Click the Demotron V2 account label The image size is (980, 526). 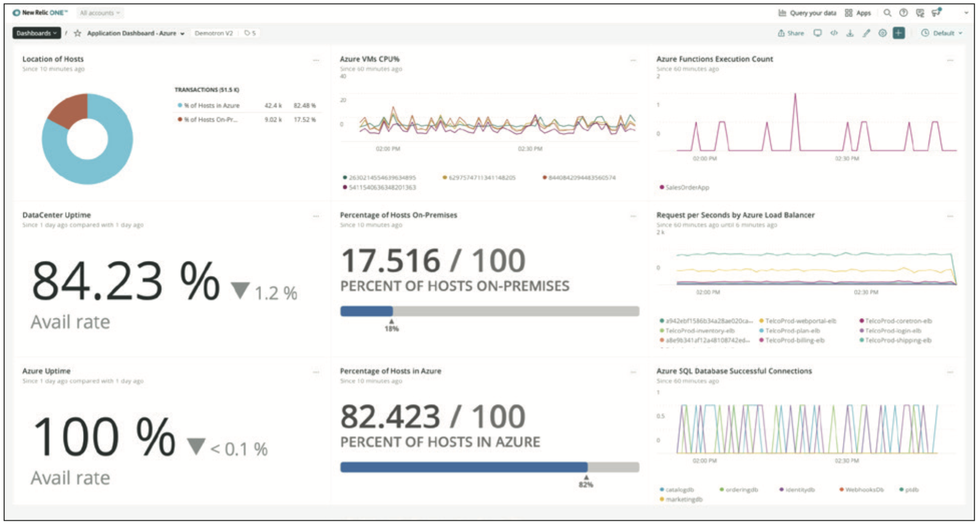(214, 33)
